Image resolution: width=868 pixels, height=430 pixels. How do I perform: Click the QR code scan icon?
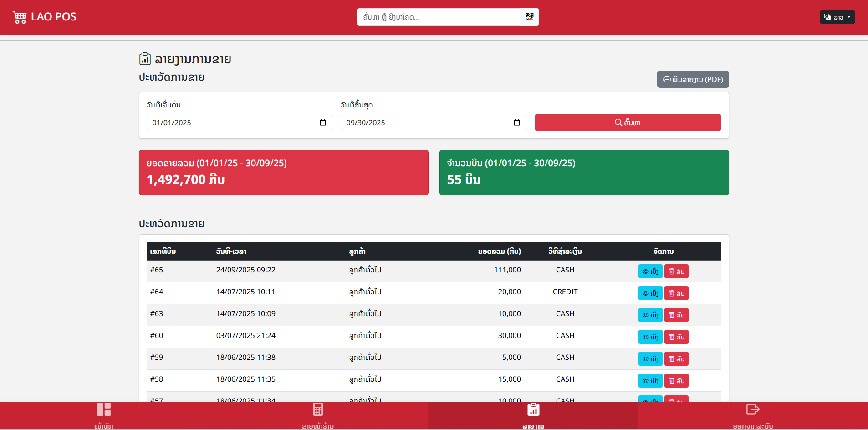[x=529, y=17]
